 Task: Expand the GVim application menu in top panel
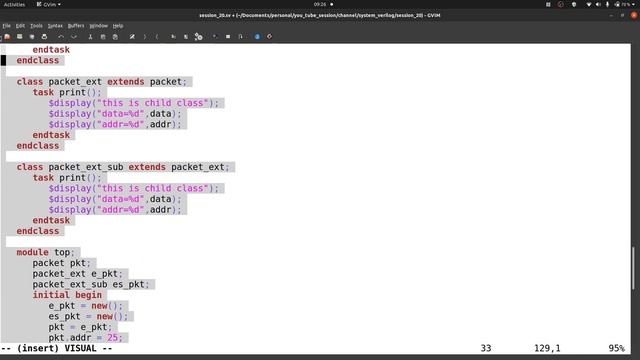49,4
